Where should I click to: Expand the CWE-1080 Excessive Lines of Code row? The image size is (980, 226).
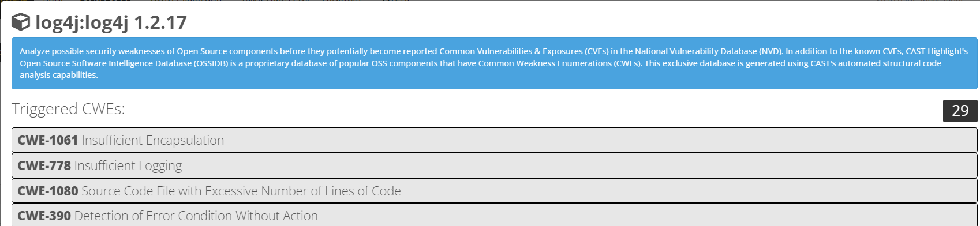[x=494, y=191]
